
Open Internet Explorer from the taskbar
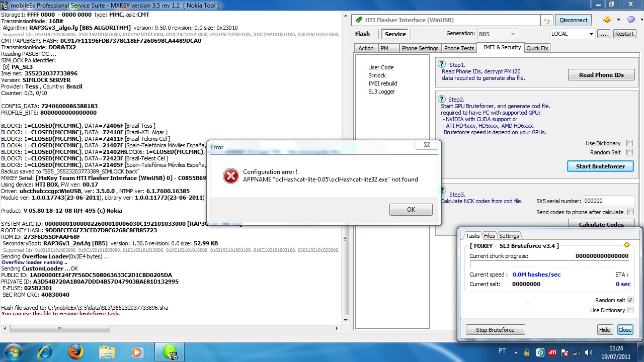[x=45, y=351]
